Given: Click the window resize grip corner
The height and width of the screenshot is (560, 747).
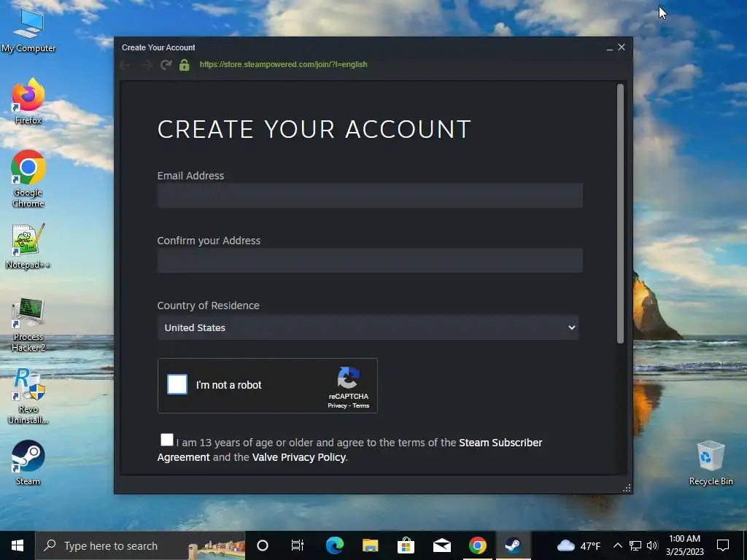Looking at the screenshot, I should click(x=627, y=488).
